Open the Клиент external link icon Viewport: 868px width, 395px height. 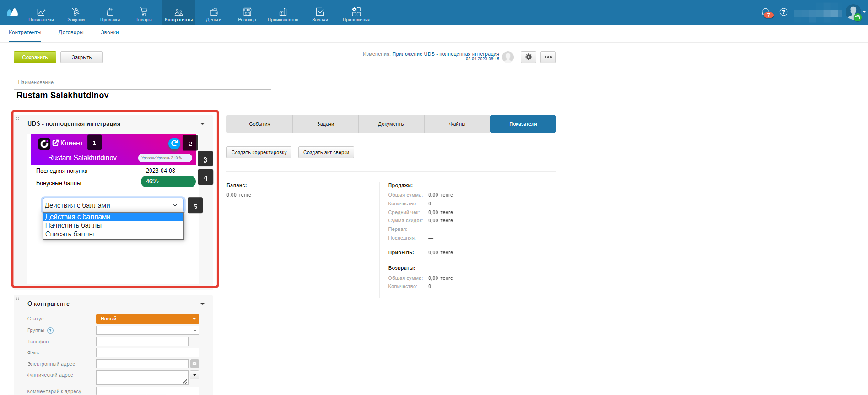(55, 143)
